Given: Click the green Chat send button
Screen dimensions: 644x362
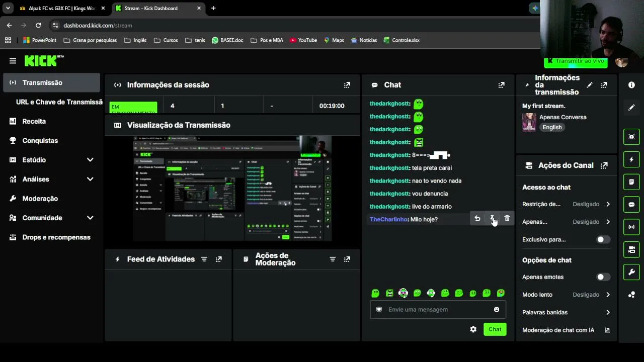Looking at the screenshot, I should tap(495, 329).
